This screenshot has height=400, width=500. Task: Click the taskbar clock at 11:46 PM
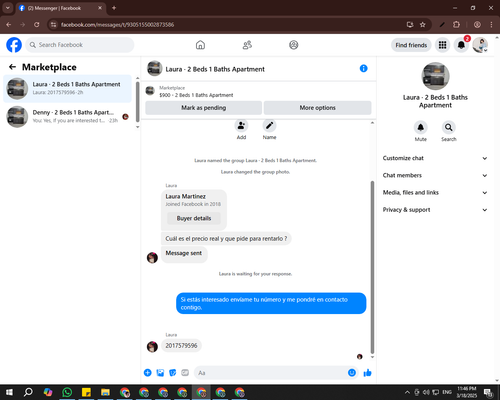pos(467,392)
